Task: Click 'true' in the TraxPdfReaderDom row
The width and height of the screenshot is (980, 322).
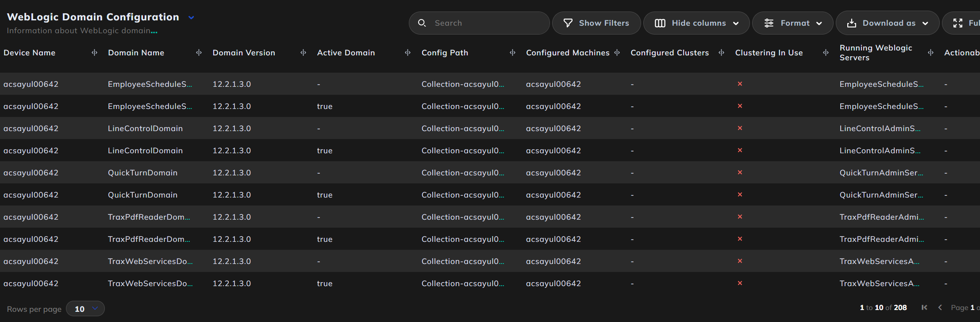Action: pyautogui.click(x=325, y=239)
